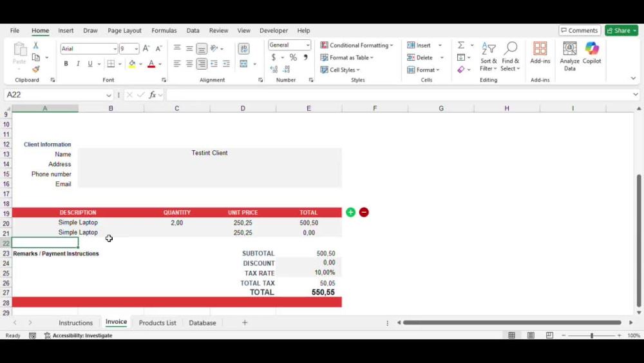
Task: Expand Format as Table menu
Action: [x=347, y=57]
